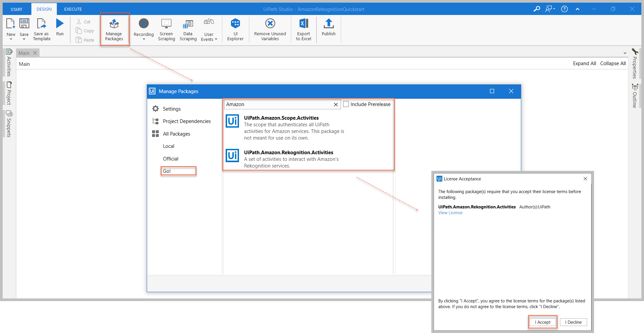
Task: Open the View License link
Action: 450,213
